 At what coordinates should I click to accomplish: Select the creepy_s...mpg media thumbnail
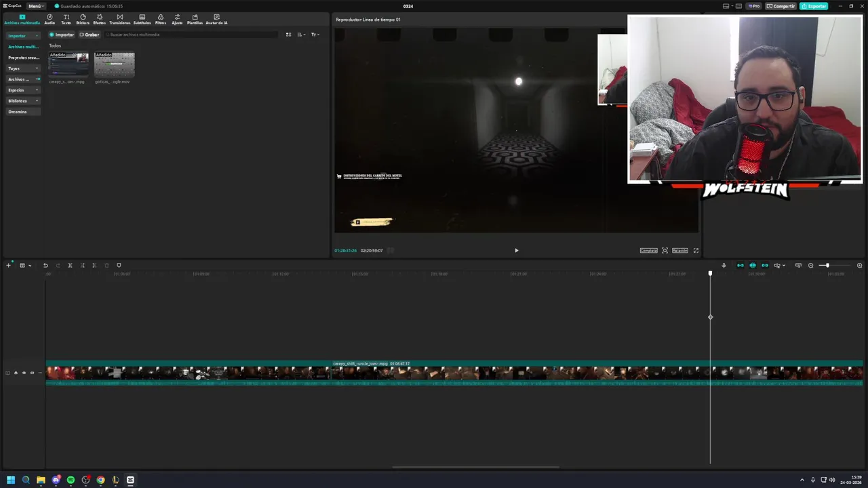[x=68, y=64]
